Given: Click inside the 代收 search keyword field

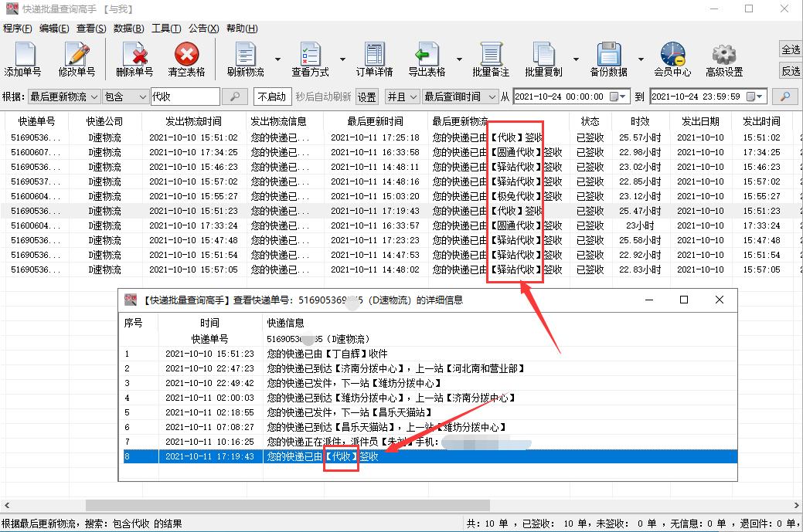Looking at the screenshot, I should click(185, 97).
